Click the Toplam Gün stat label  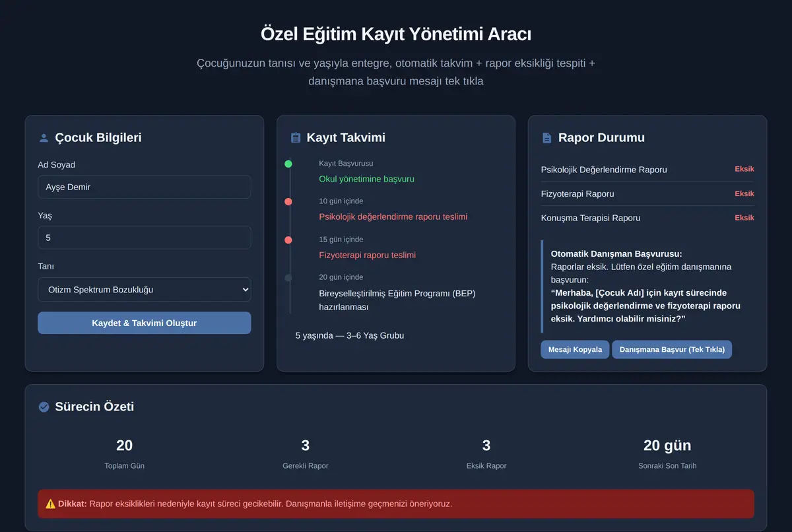click(x=124, y=465)
